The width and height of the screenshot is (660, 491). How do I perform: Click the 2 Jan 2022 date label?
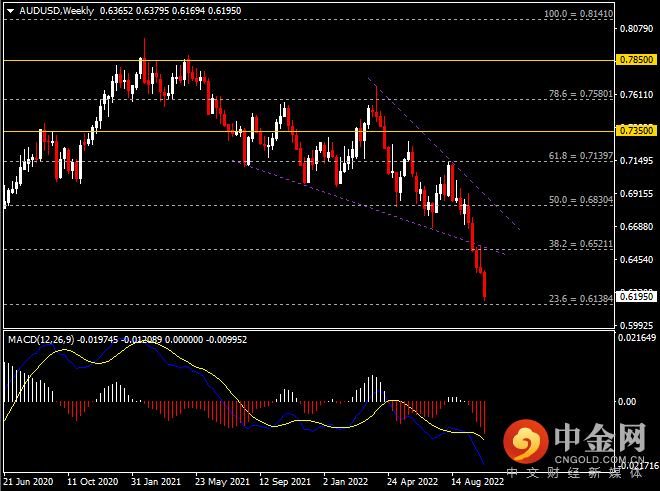click(346, 482)
